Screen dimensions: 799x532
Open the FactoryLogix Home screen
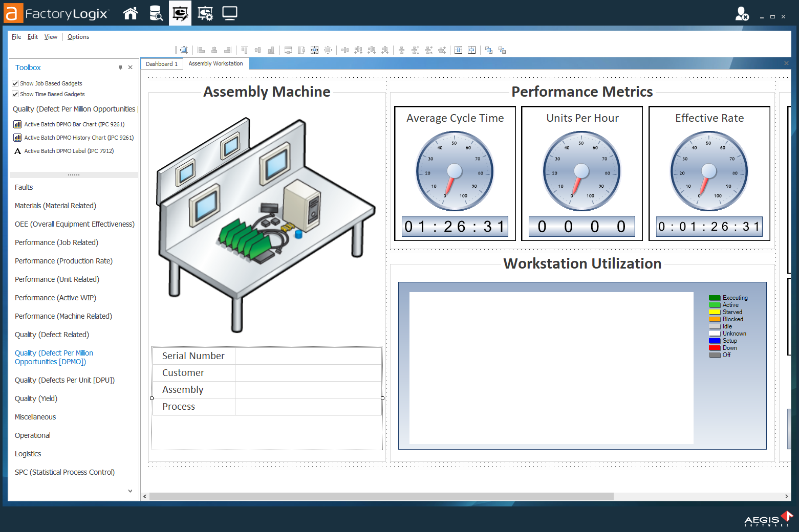[131, 13]
